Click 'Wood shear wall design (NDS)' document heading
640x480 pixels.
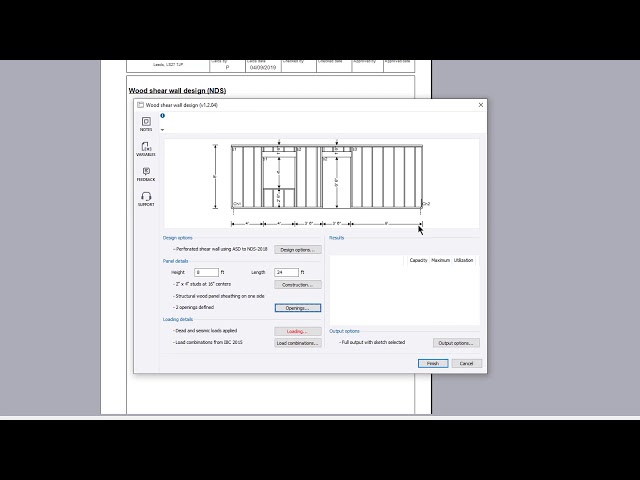pos(177,91)
